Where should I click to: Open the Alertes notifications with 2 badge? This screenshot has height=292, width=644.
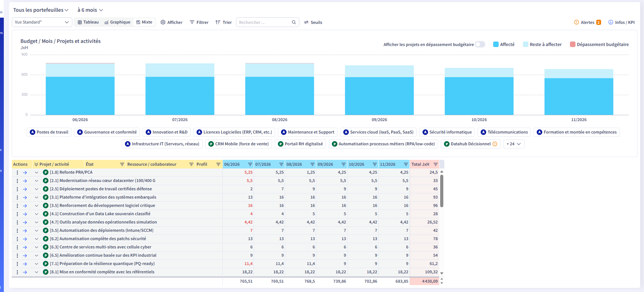point(587,22)
